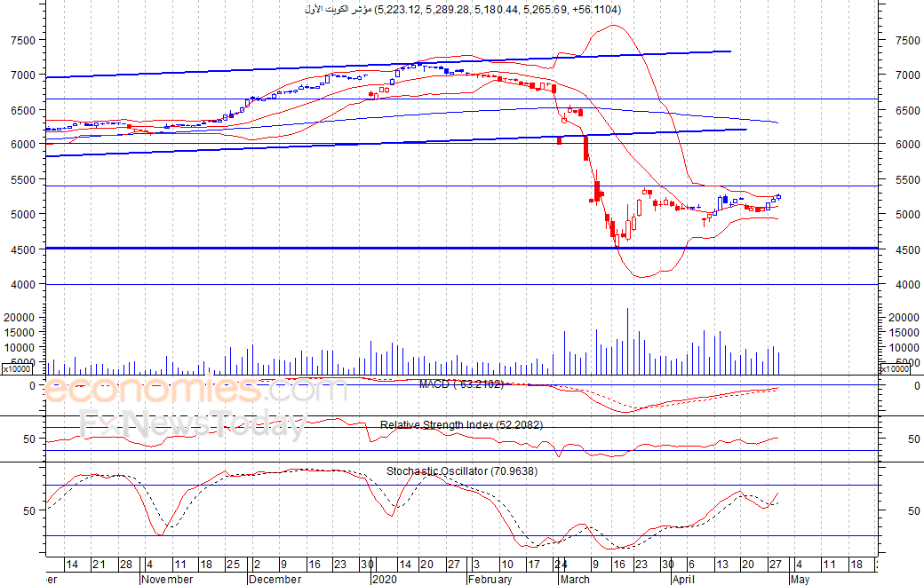Click the thick 4500 support line
Screen dimensions: 924x585
(x=461, y=249)
